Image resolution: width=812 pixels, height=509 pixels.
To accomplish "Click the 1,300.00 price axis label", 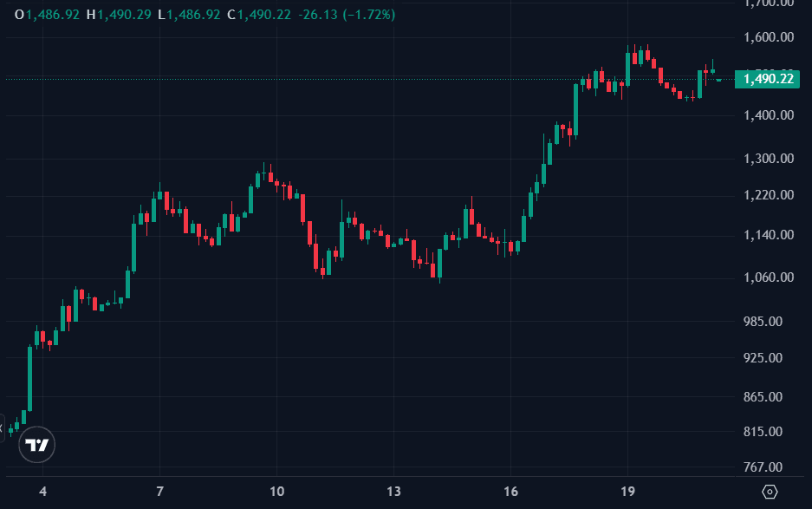I will tap(769, 159).
